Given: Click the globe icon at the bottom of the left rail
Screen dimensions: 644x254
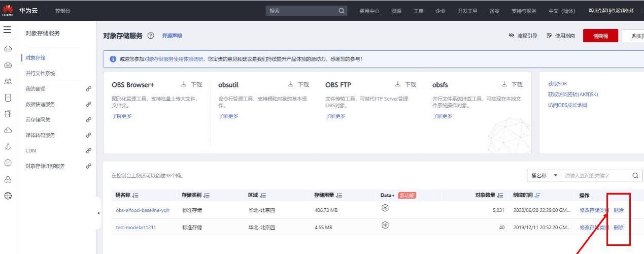Looking at the screenshot, I should 8,196.
